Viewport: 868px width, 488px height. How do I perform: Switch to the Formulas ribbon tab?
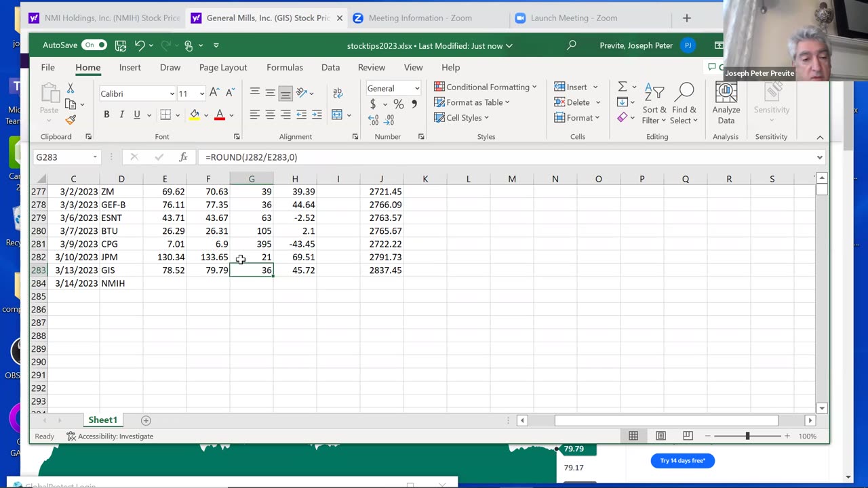coord(285,67)
